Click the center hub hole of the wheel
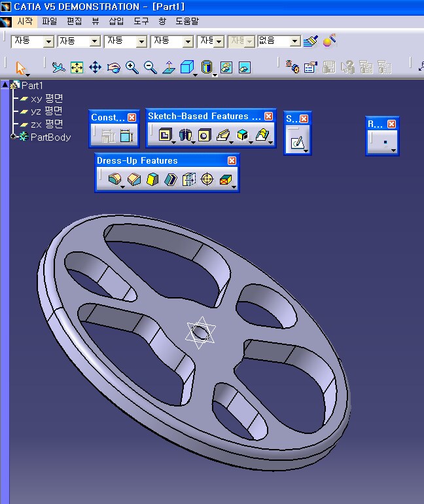This screenshot has height=504, width=424. [x=200, y=334]
